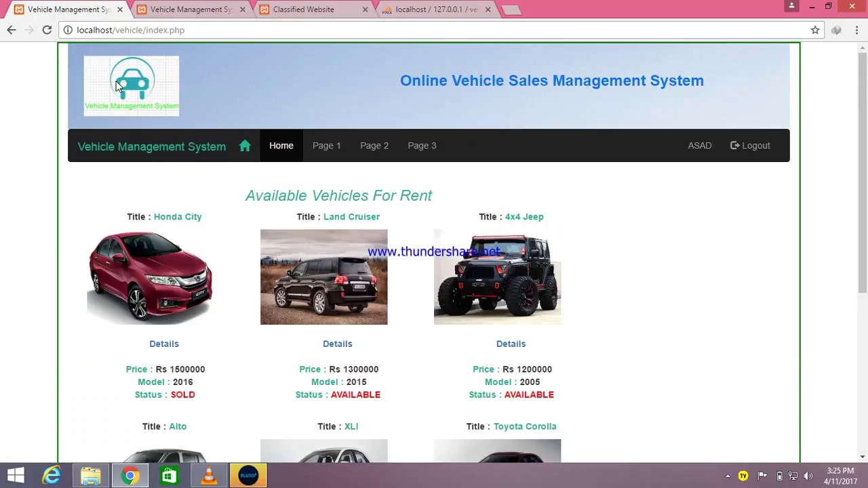This screenshot has height=488, width=868.
Task: Open Page 3 in navbar
Action: click(x=422, y=146)
